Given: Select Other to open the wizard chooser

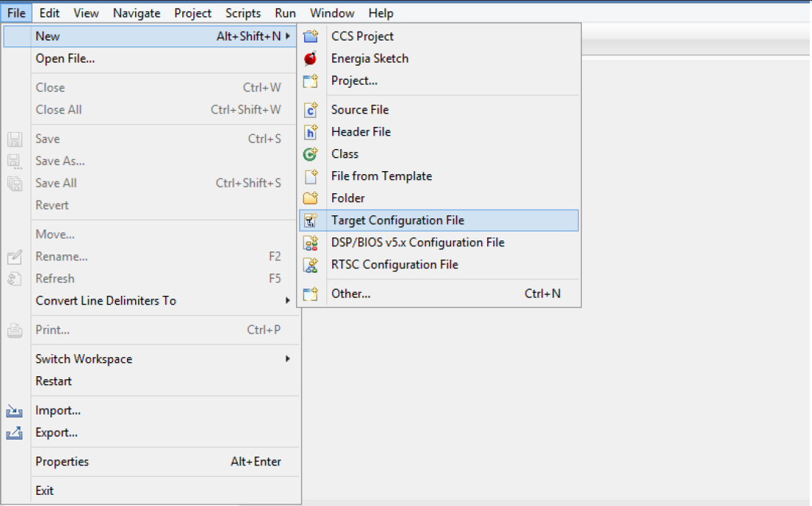Looking at the screenshot, I should click(x=351, y=293).
